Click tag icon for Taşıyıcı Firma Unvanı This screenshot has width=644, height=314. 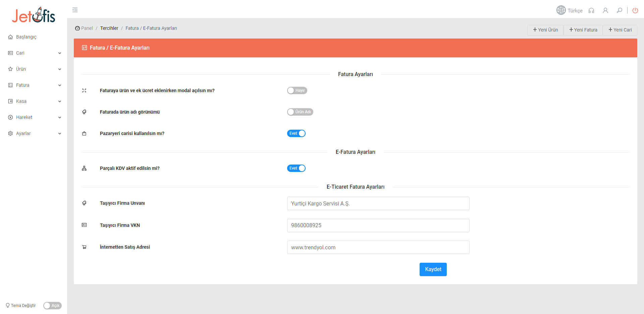(x=84, y=203)
